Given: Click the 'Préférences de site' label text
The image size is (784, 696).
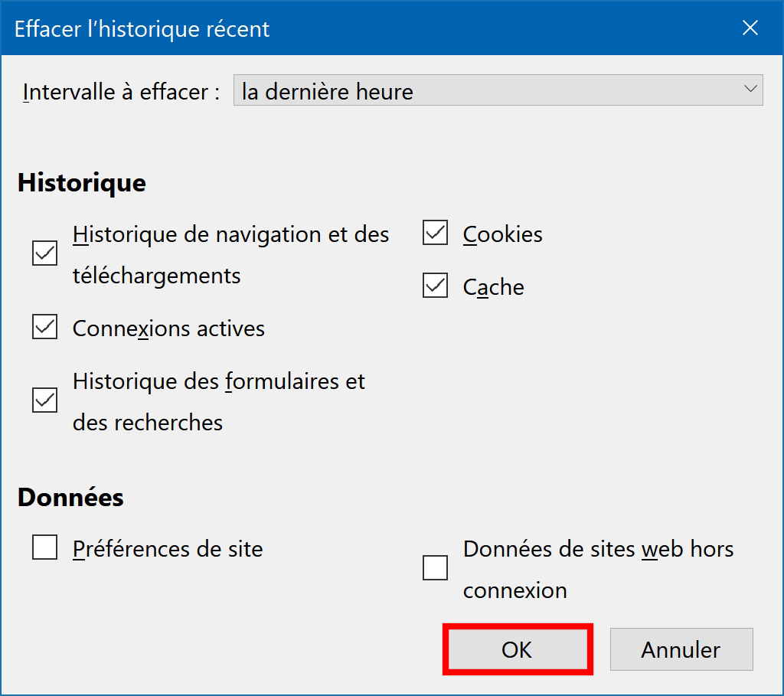Looking at the screenshot, I should pos(168,549).
